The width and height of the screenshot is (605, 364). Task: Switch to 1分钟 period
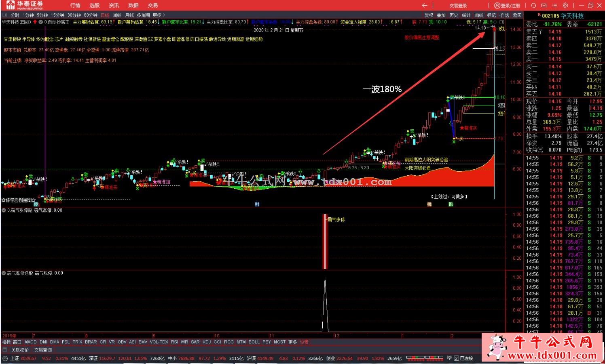point(28,15)
